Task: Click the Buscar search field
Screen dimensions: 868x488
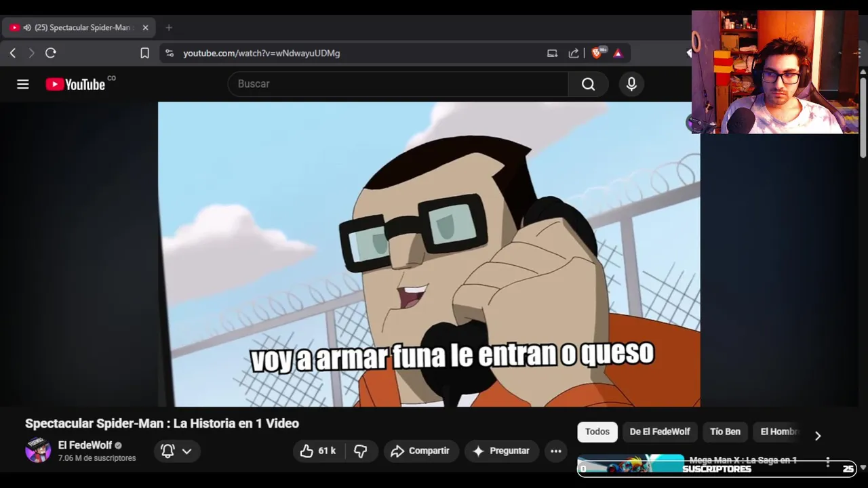Action: (x=398, y=84)
